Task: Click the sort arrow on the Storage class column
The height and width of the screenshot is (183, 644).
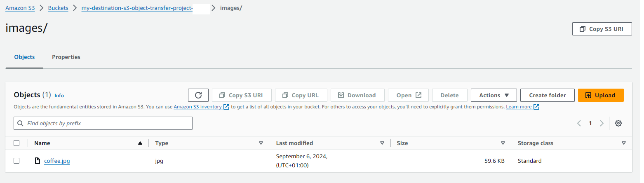Action: pyautogui.click(x=623, y=143)
